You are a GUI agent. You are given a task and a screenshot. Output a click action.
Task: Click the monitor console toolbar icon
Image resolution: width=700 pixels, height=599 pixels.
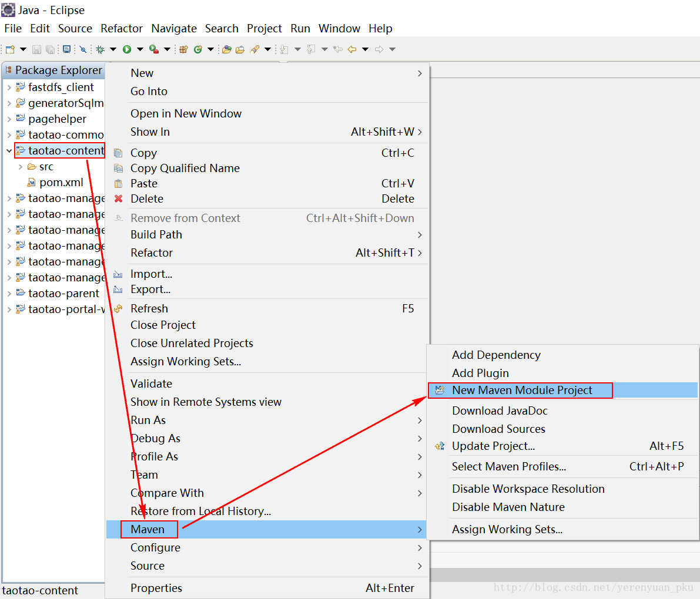[66, 49]
